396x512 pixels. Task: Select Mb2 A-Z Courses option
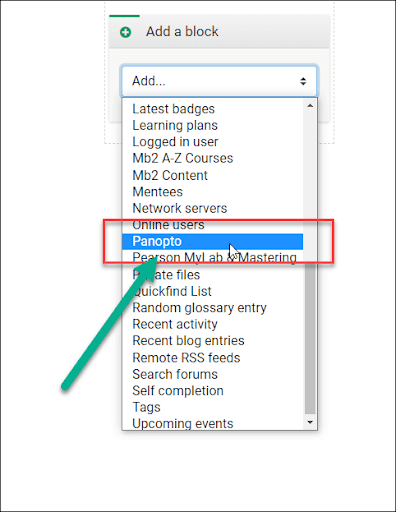[212, 158]
